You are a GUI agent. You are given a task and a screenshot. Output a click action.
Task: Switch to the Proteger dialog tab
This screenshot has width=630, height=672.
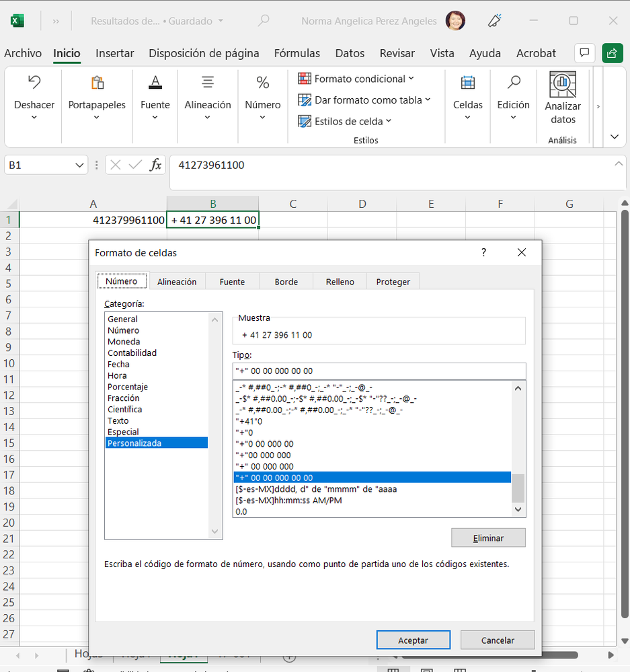(392, 281)
